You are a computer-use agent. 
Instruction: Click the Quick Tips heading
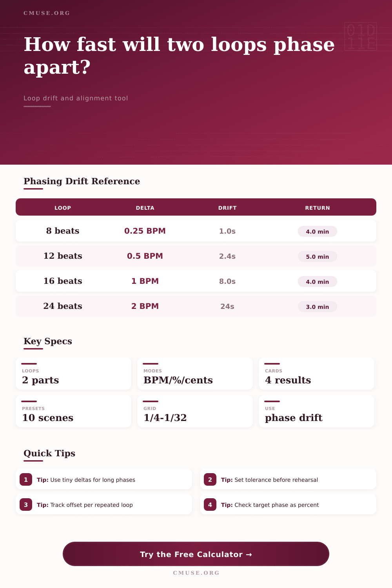tap(49, 453)
